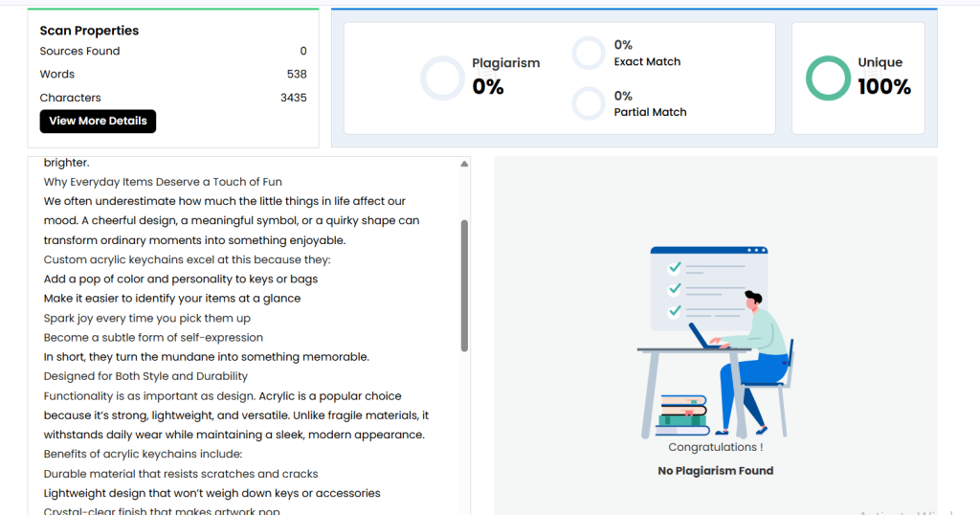
Task: Click the View More Details button
Action: (x=98, y=122)
